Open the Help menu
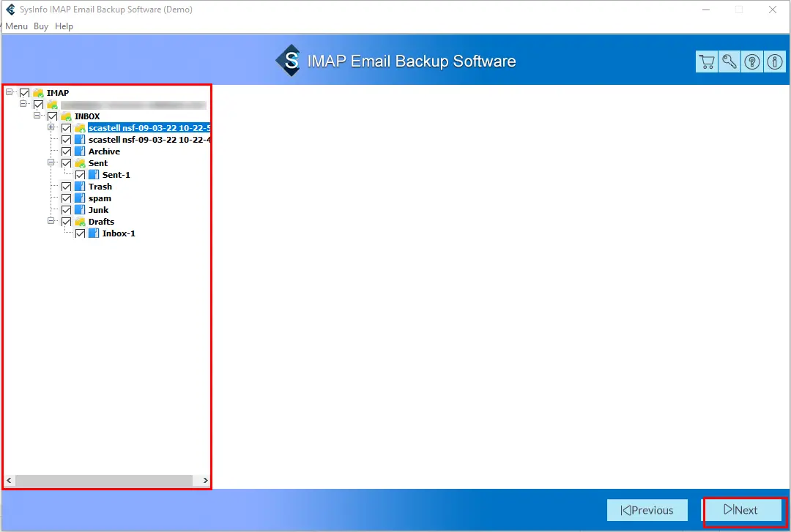Viewport: 791px width, 532px height. [64, 26]
